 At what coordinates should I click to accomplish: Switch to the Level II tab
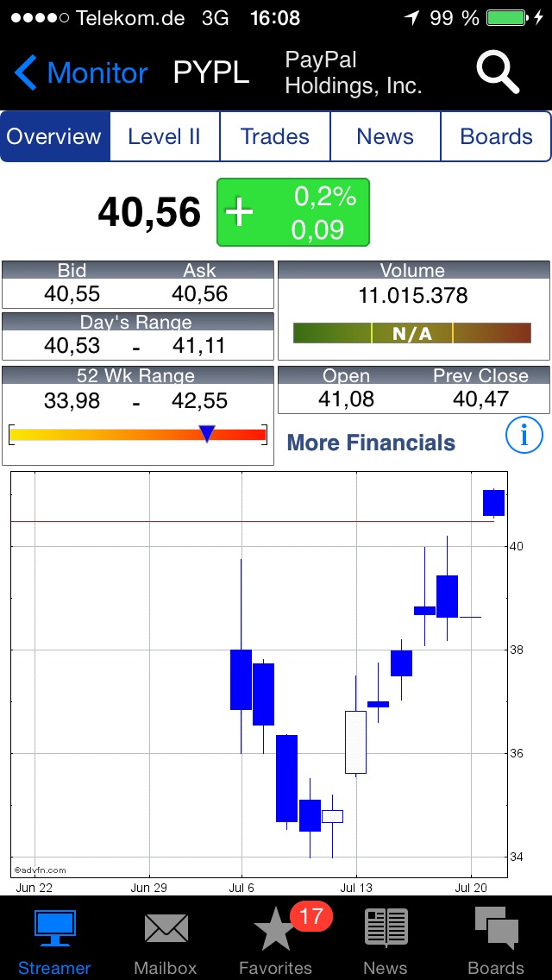tap(165, 136)
